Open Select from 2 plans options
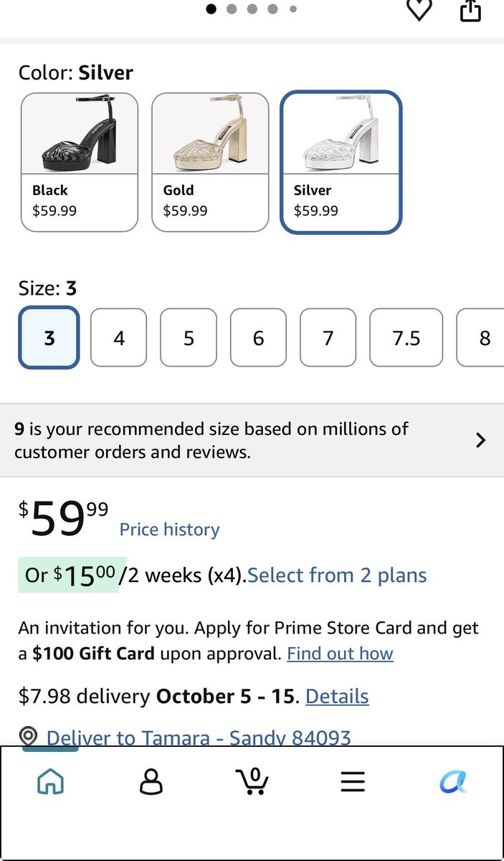Viewport: 504px width, 861px height. point(337,575)
